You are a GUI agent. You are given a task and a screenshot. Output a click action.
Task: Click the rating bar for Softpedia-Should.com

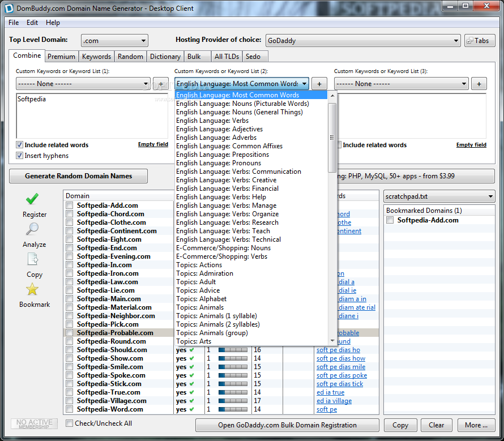pos(233,350)
